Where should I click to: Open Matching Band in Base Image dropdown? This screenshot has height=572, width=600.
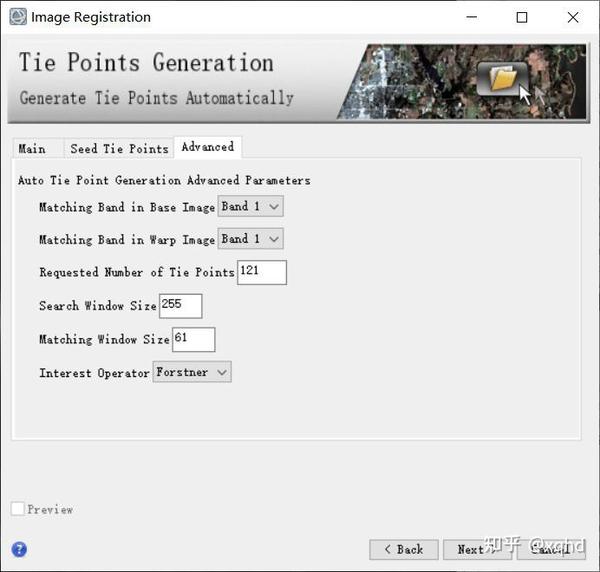251,207
